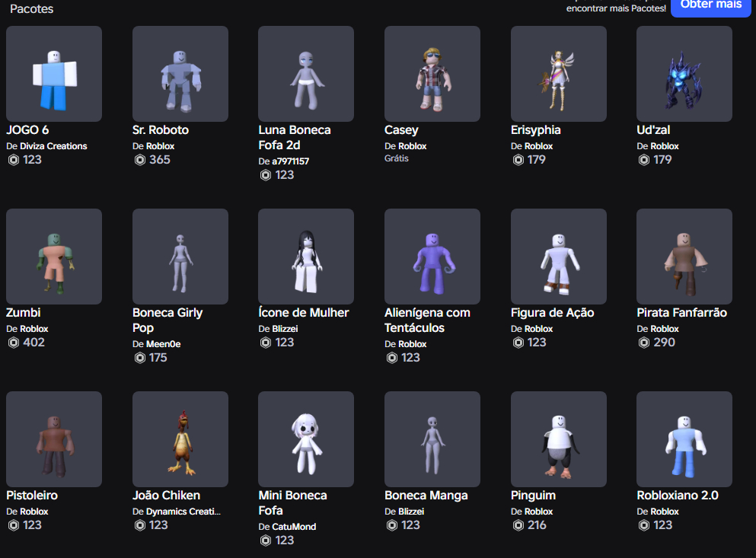
Task: Open the Mini Boneca Fofa title link
Action: [x=292, y=503]
